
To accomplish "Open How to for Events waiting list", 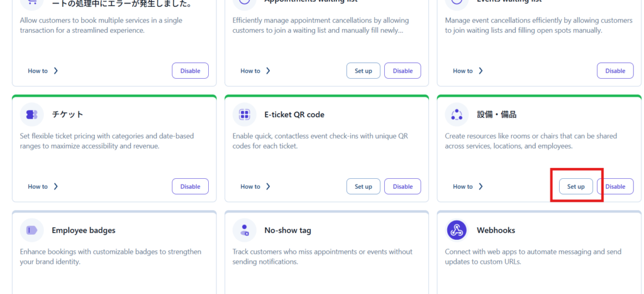I will 468,71.
